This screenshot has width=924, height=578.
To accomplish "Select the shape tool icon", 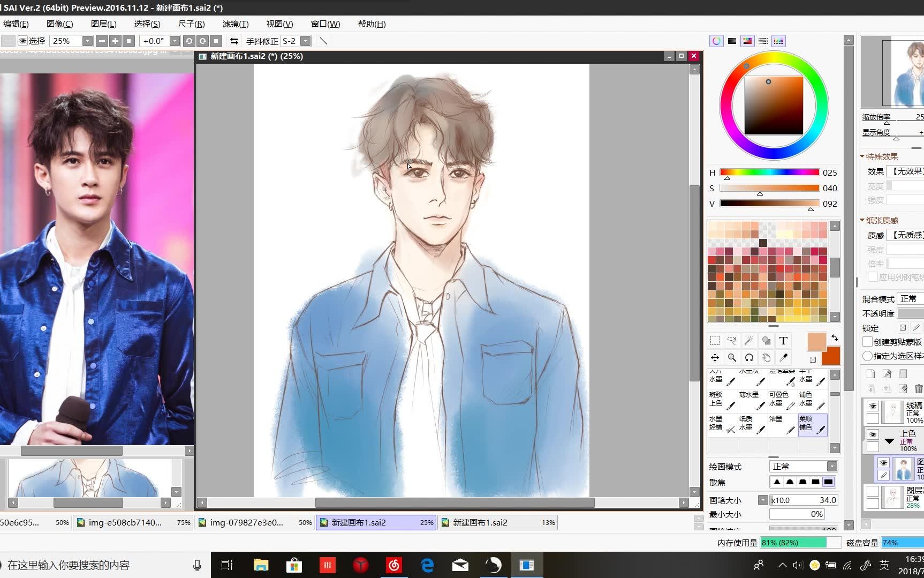I will [766, 341].
